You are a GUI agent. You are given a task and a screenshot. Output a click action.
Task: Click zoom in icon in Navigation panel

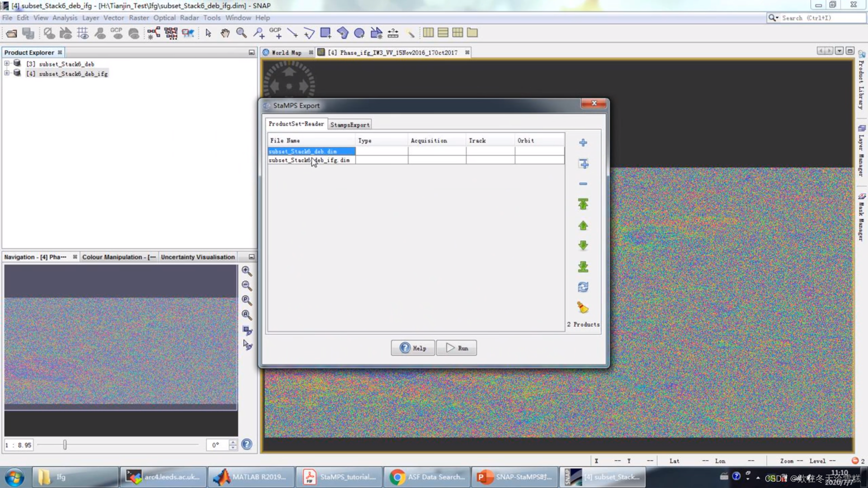point(246,271)
